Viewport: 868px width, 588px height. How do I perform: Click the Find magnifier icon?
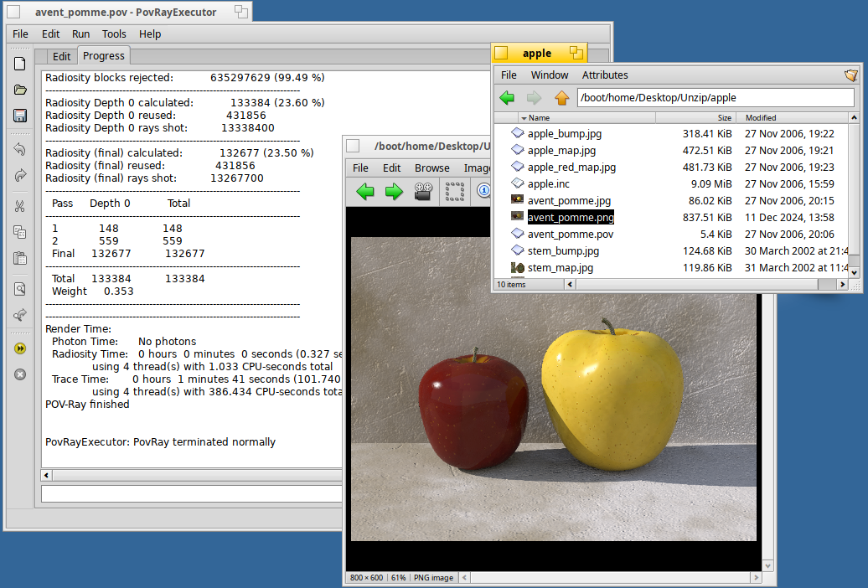pos(20,289)
